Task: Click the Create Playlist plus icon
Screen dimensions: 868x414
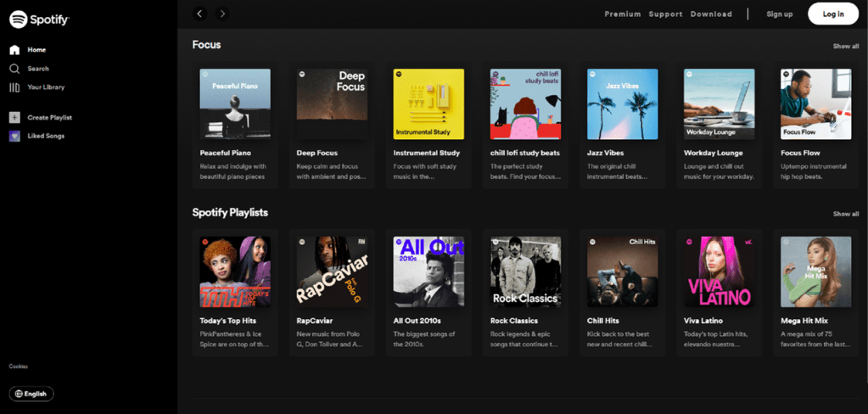Action: coord(14,118)
